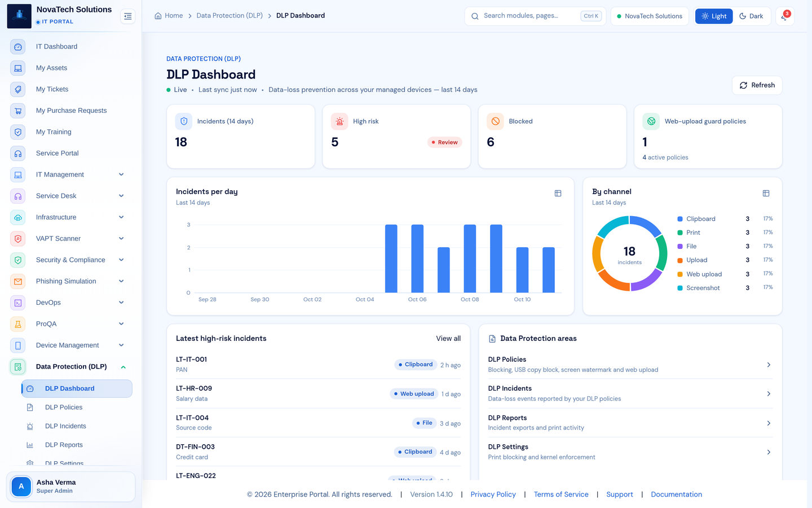The image size is (812, 508).
Task: Open DLP Incidents in the sidebar submenu
Action: tap(77, 426)
